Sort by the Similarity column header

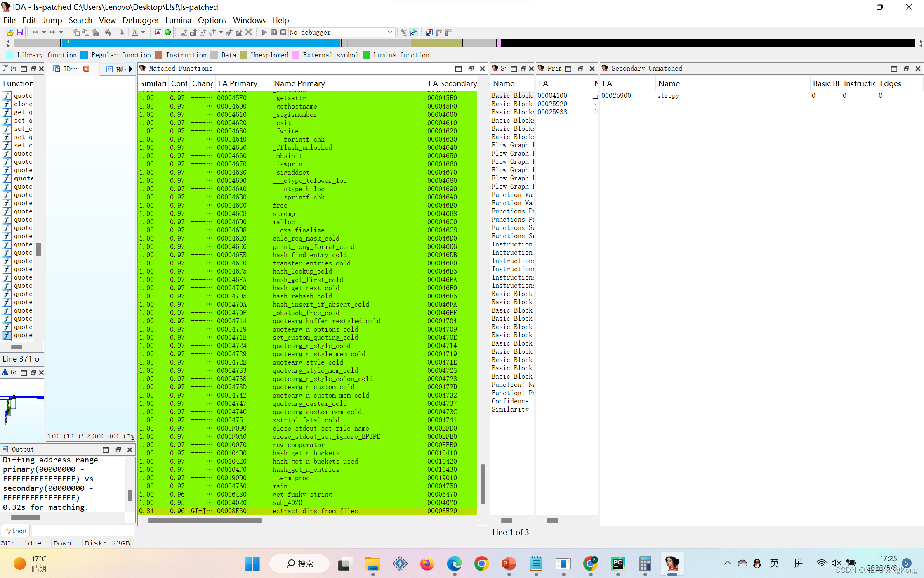pyautogui.click(x=153, y=83)
